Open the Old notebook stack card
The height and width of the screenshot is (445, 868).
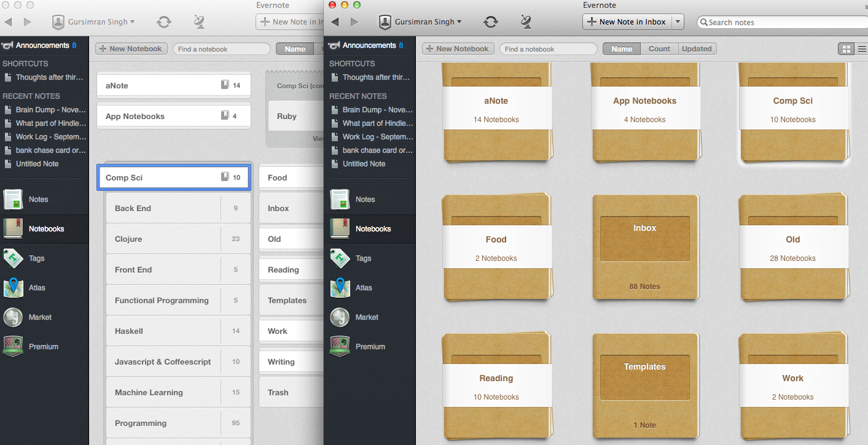(x=793, y=247)
